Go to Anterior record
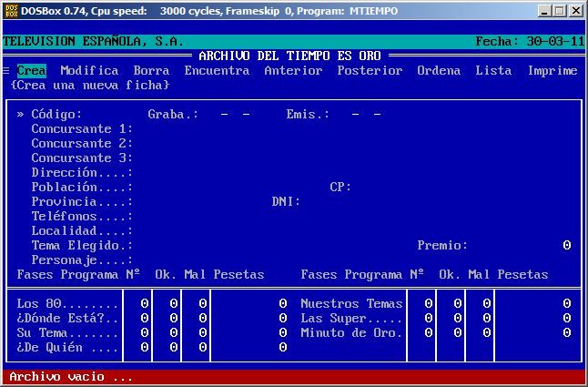This screenshot has height=387, width=588. [x=293, y=71]
